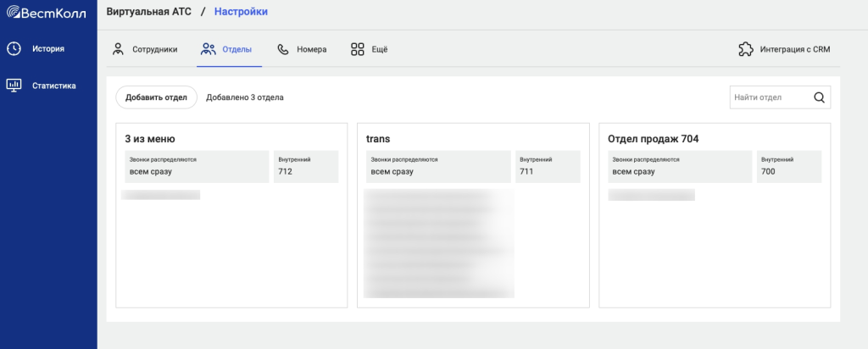
Task: Click the Статистика chart icon in sidebar
Action: pyautogui.click(x=14, y=85)
